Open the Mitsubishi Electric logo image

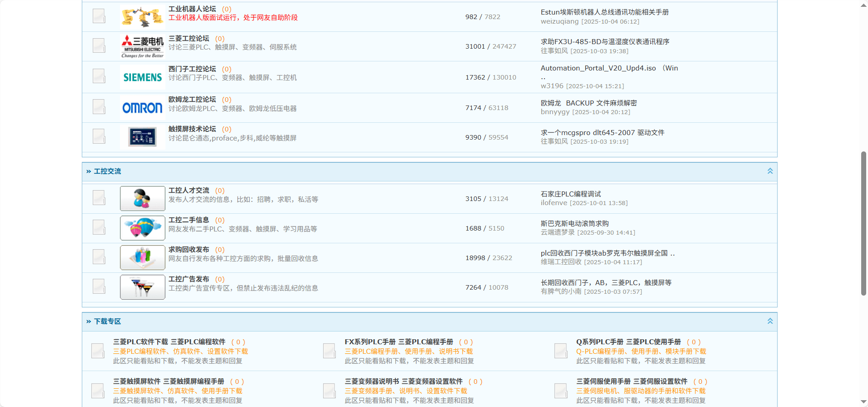pos(142,46)
